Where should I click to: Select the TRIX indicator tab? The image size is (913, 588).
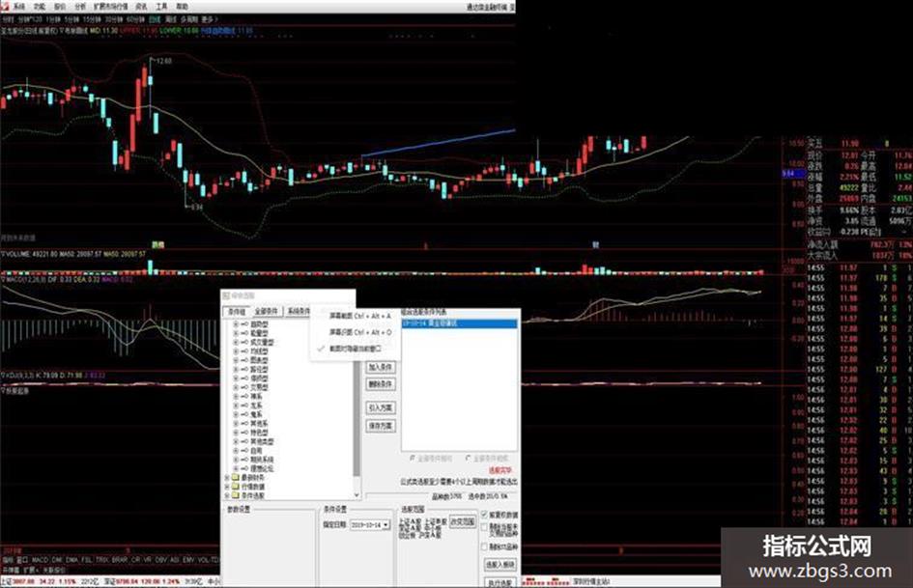click(x=101, y=559)
